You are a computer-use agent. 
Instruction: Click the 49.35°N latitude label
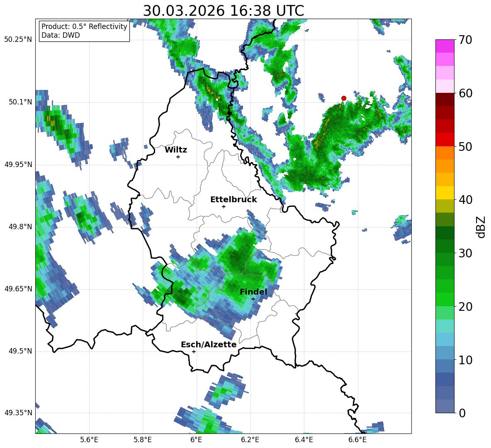point(18,413)
